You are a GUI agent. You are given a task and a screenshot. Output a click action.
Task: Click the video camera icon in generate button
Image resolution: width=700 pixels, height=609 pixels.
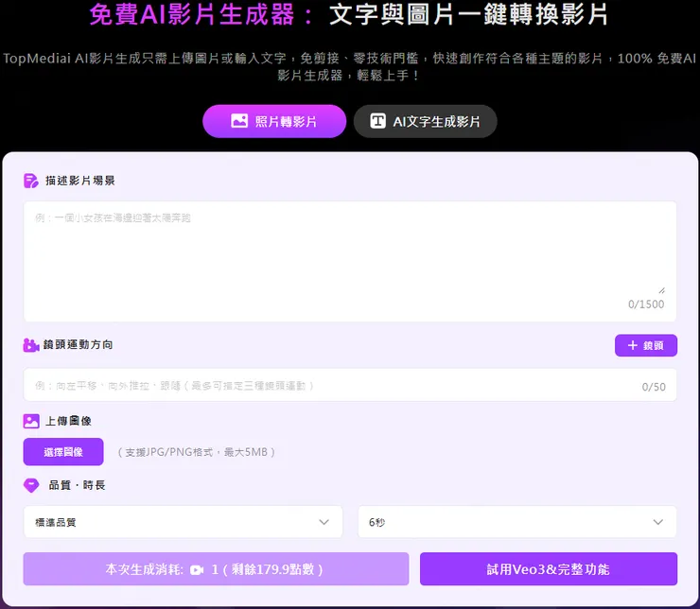[197, 569]
